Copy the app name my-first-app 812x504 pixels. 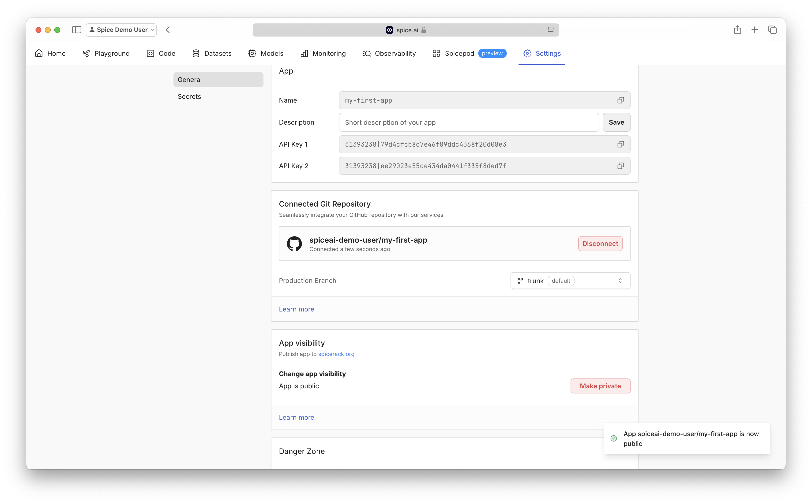tap(620, 100)
